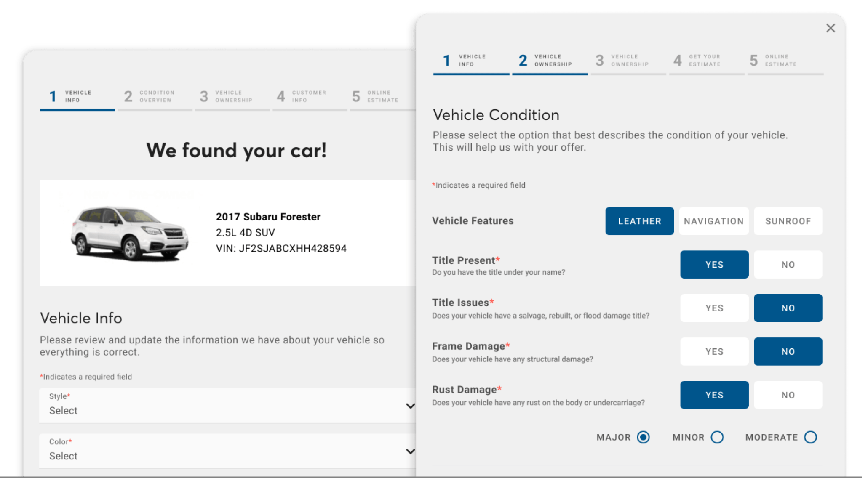The height and width of the screenshot is (478, 868).
Task: Select the Sunroof feature option
Action: [x=788, y=221]
